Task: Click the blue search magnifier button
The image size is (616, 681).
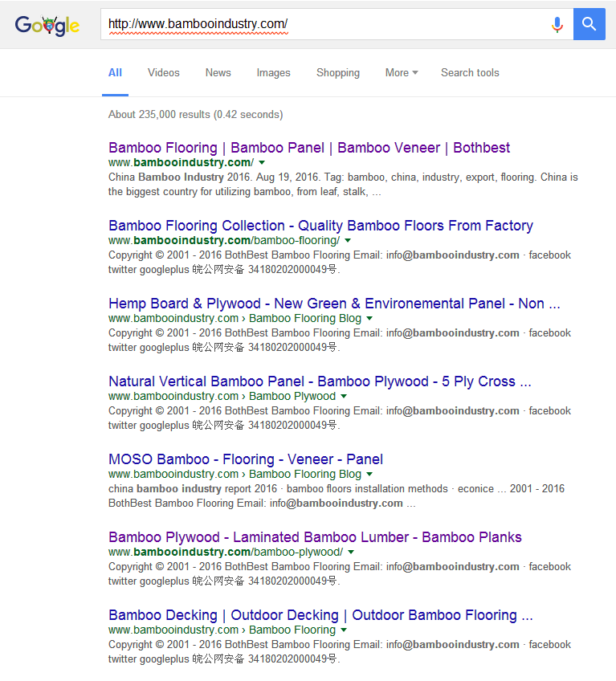Action: coord(589,24)
